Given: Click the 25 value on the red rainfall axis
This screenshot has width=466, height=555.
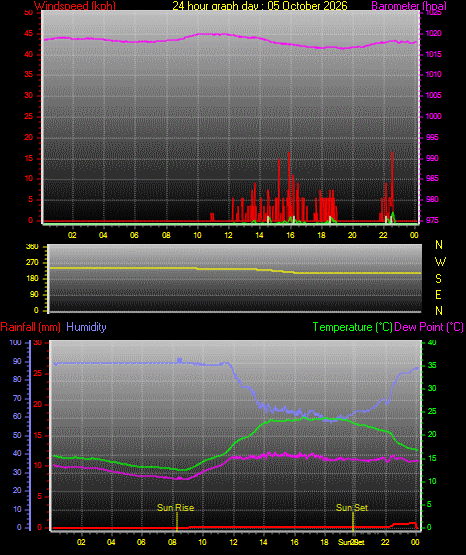Looking at the screenshot, I should click(x=38, y=373).
